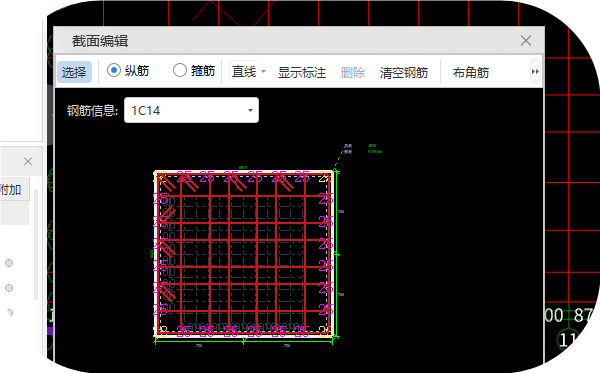
Task: Select the 纵筋 radio button
Action: tap(114, 70)
